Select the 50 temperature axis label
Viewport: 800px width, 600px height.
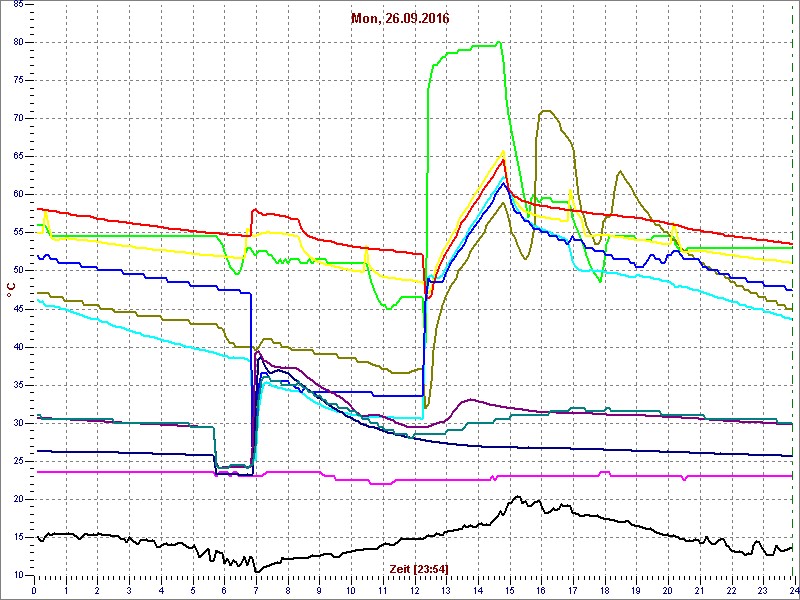point(17,270)
